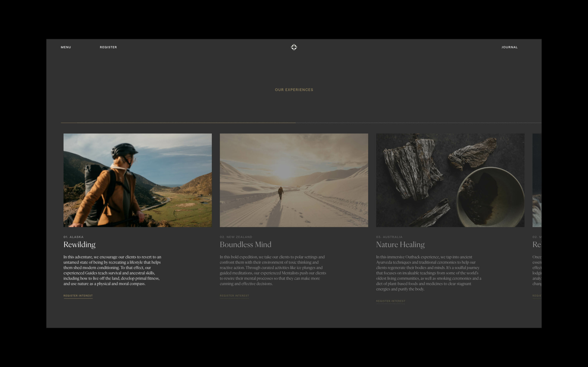The height and width of the screenshot is (367, 588).
Task: Click the 01. ALASKA location label
Action: [x=73, y=237]
